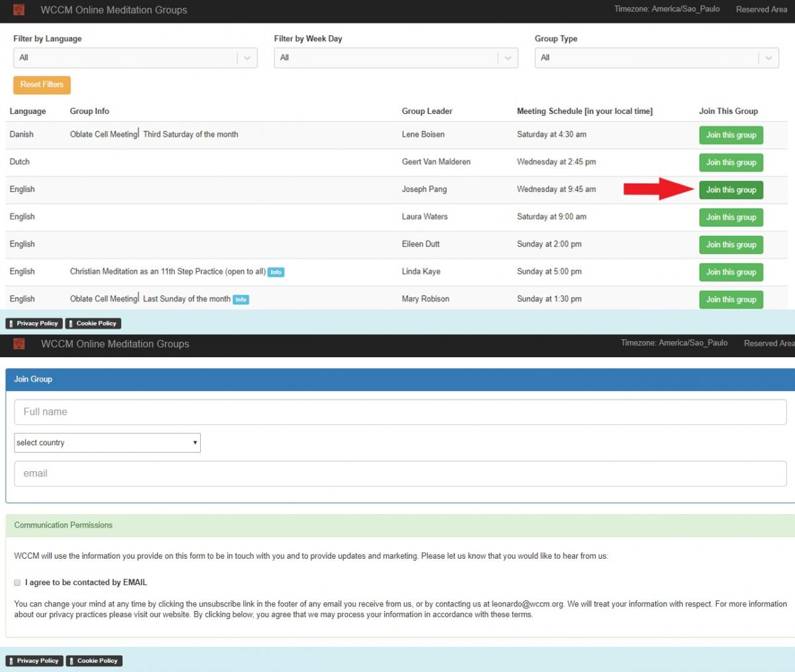The width and height of the screenshot is (795, 672).
Task: Open the Info badge for Linda Kaye's group
Action: pyautogui.click(x=276, y=272)
